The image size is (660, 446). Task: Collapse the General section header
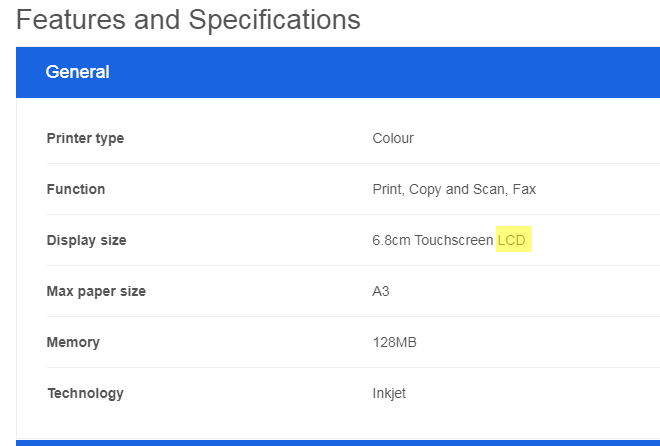338,72
